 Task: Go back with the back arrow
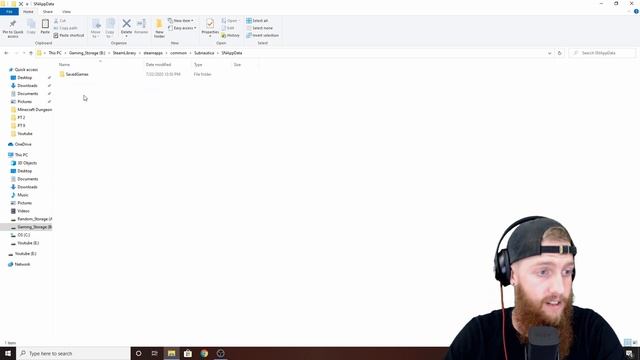6,53
